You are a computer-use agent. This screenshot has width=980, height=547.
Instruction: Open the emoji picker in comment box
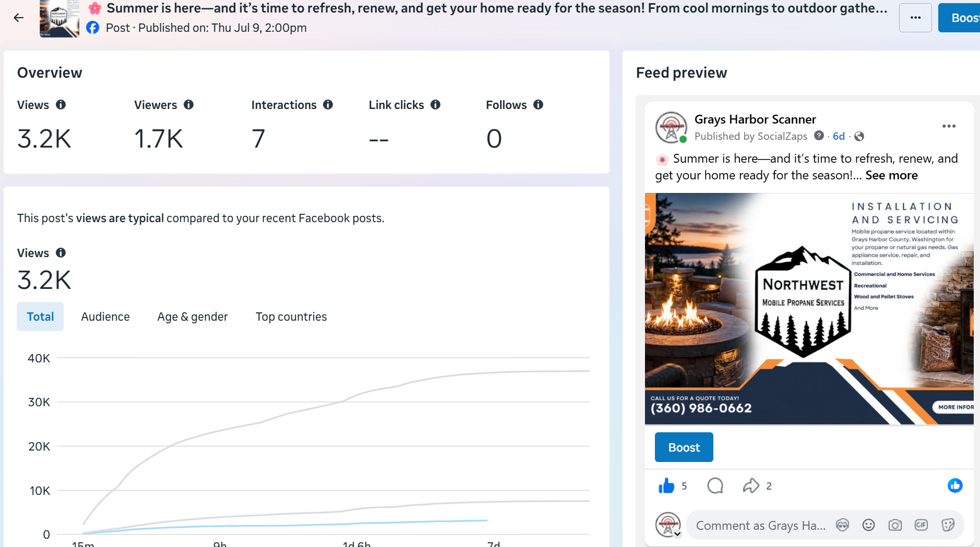point(868,525)
